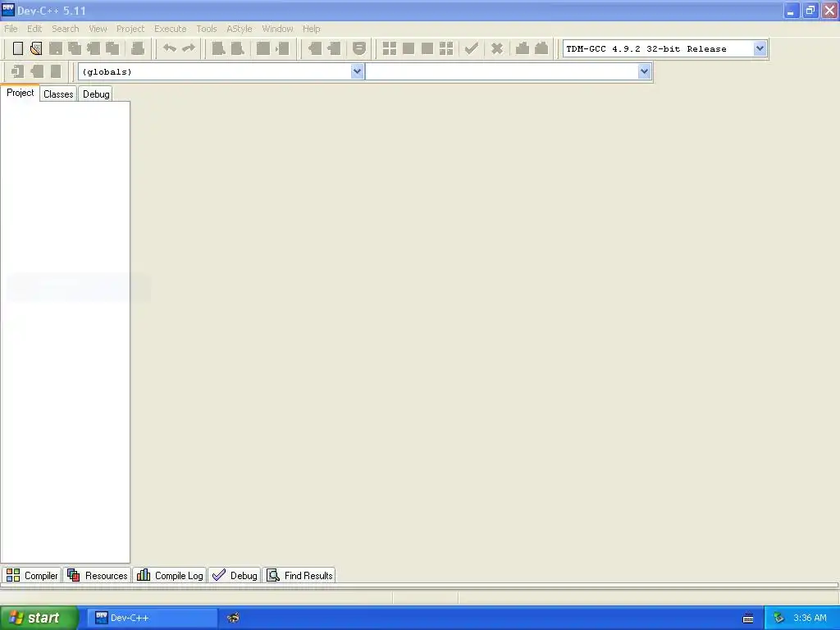Click the Save toolbar icon
Screen dimensions: 840x630
(56, 48)
